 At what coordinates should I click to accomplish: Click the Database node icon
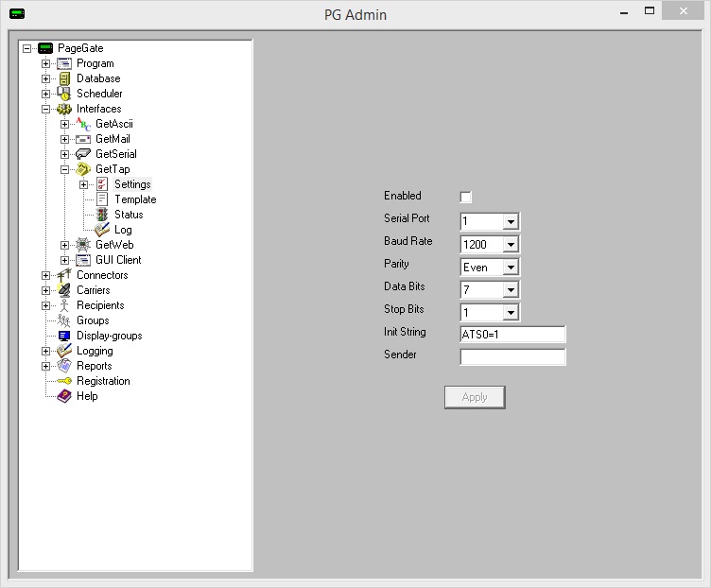point(64,78)
